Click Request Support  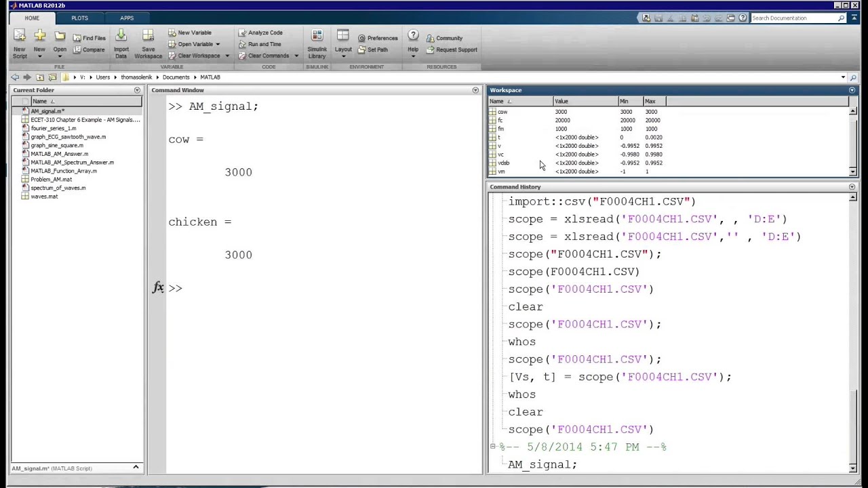pyautogui.click(x=452, y=49)
